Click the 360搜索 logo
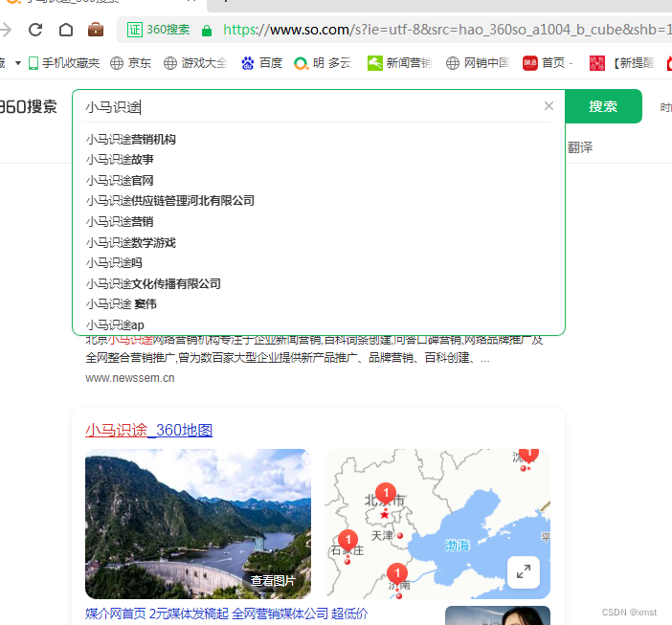672x625 pixels. (x=29, y=106)
